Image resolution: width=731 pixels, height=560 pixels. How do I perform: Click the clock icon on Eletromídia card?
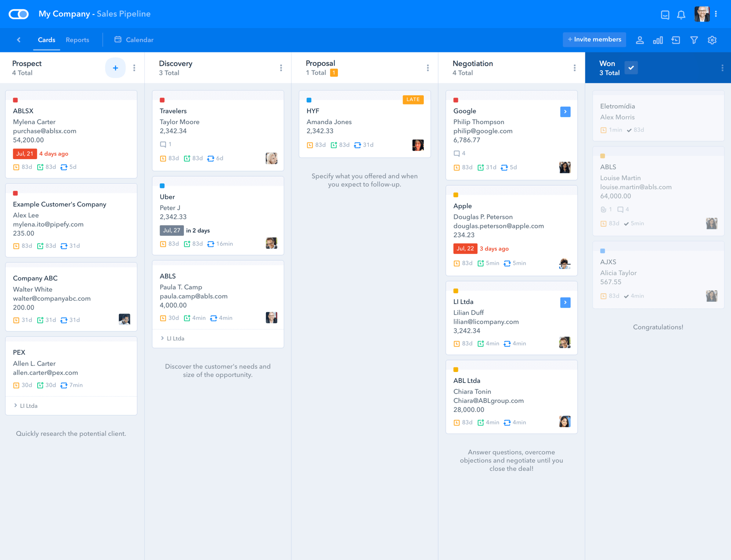(603, 130)
